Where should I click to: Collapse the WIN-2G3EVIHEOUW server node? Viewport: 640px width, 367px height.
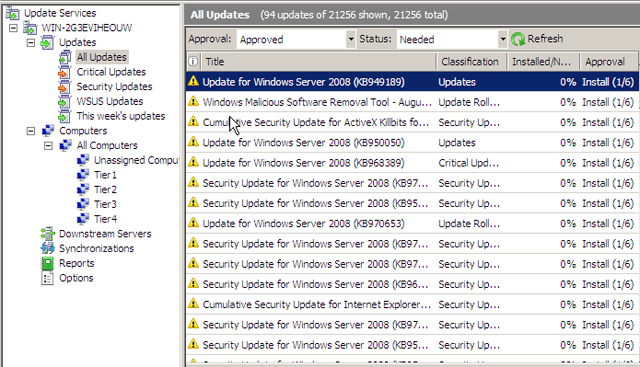coord(13,28)
